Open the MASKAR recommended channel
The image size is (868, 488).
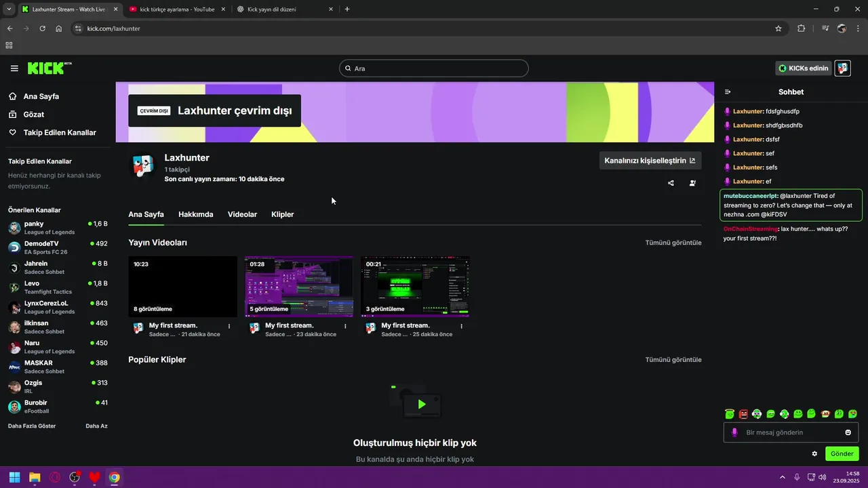(x=58, y=367)
